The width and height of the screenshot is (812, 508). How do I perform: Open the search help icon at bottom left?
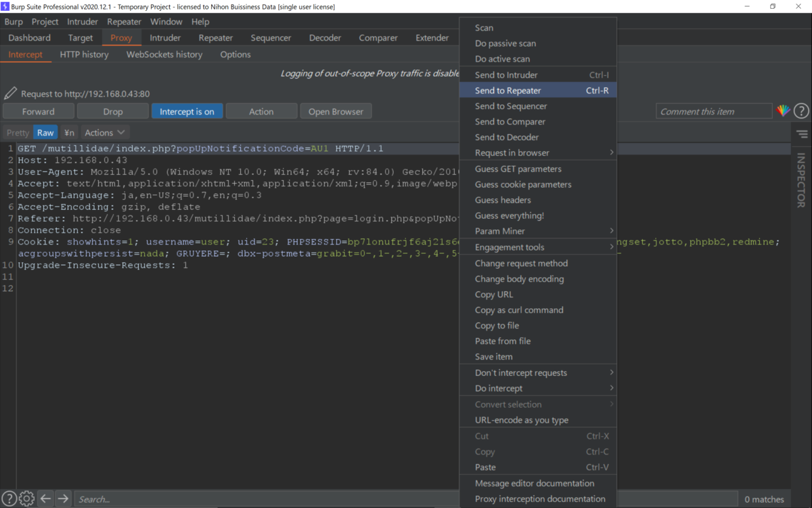point(9,499)
